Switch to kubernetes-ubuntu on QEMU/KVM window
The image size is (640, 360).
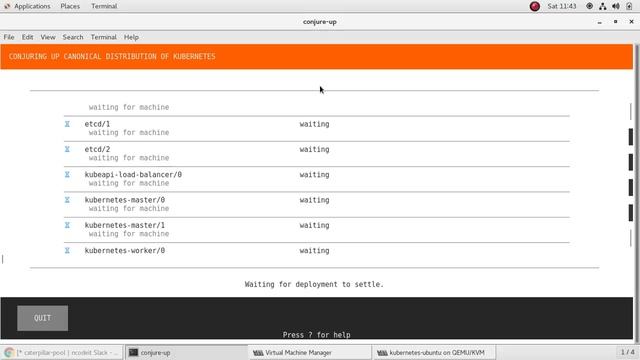point(434,353)
